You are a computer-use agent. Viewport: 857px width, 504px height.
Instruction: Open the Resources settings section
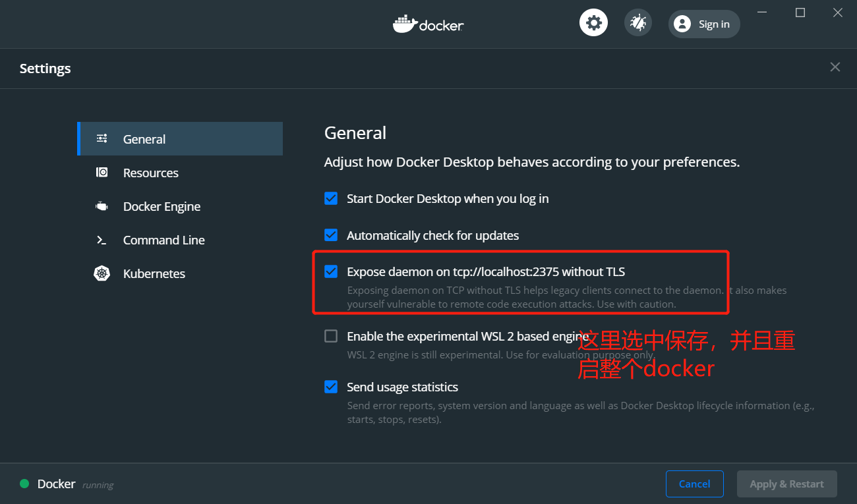click(150, 173)
